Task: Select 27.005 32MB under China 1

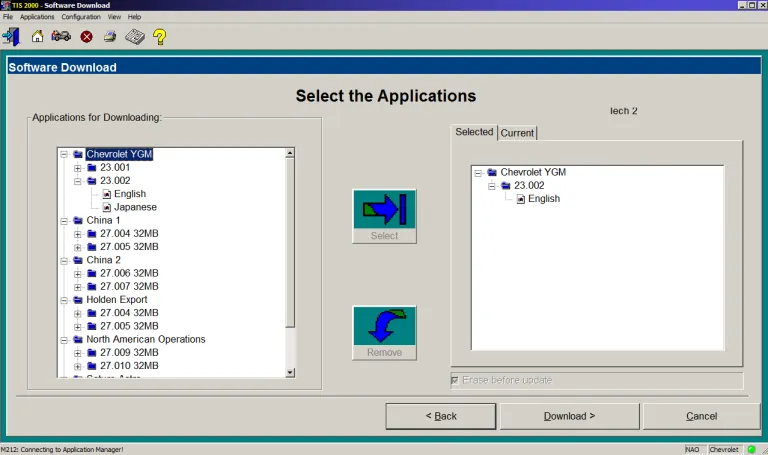Action: pos(129,247)
